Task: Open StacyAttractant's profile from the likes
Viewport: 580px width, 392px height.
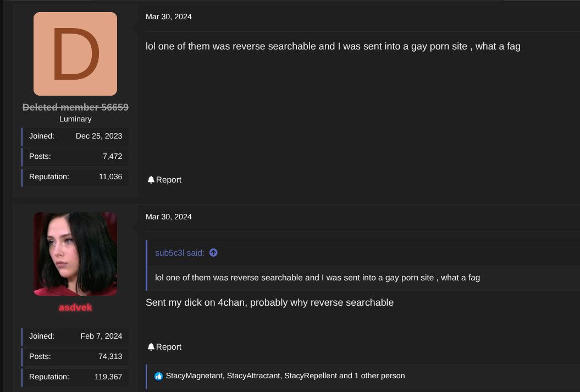Action: coord(253,376)
